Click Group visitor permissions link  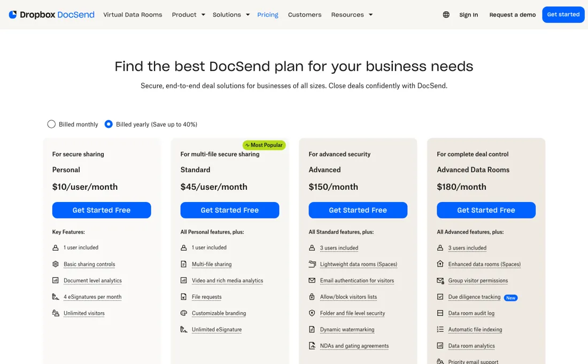tap(478, 281)
